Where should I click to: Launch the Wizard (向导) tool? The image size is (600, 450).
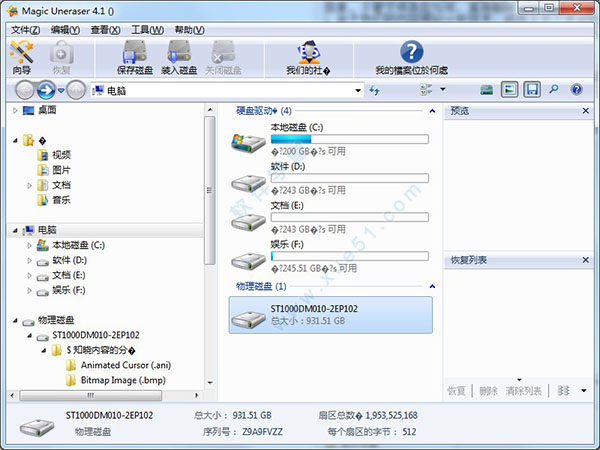pos(21,57)
